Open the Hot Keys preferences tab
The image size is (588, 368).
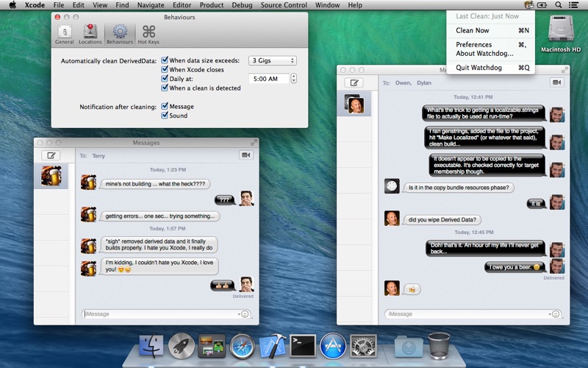click(x=148, y=35)
